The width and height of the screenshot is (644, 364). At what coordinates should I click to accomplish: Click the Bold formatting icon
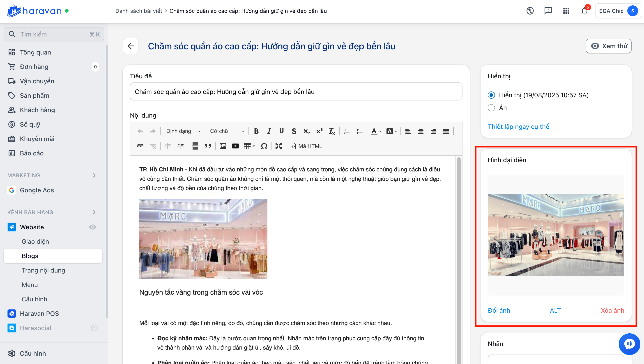pyautogui.click(x=256, y=131)
